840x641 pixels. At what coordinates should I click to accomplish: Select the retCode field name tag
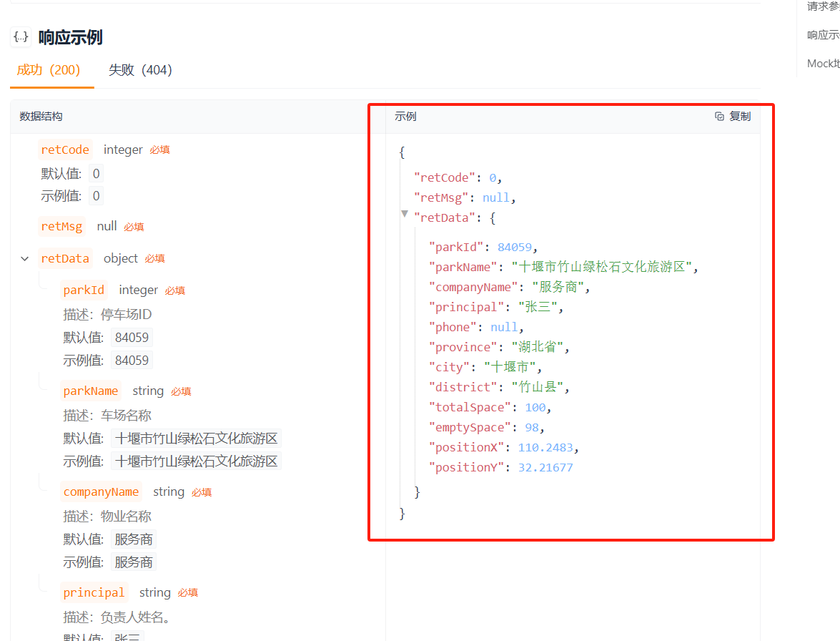pyautogui.click(x=65, y=150)
